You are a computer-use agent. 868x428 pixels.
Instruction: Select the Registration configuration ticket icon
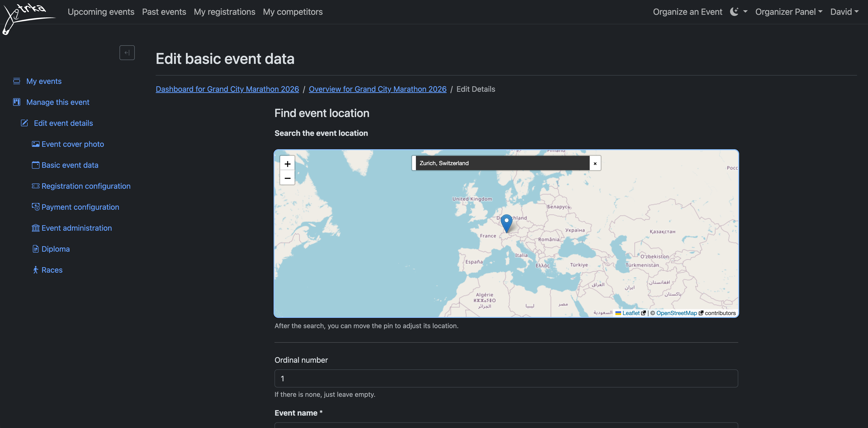point(36,186)
